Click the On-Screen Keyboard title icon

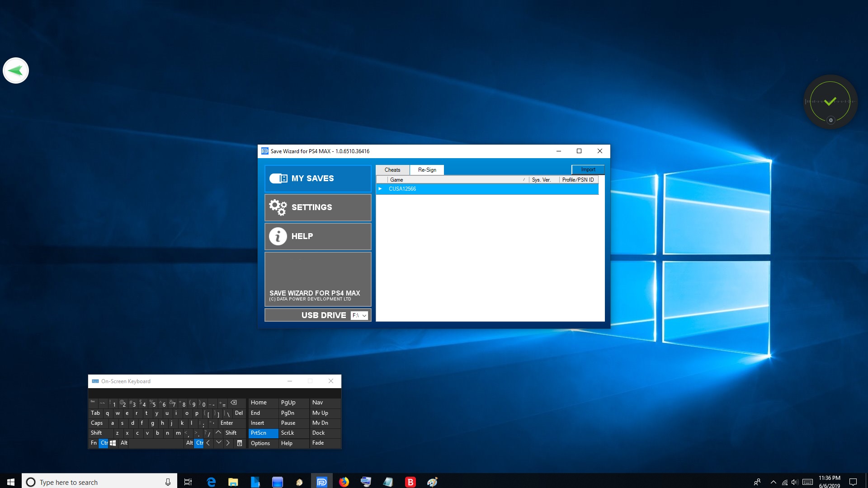pos(95,381)
